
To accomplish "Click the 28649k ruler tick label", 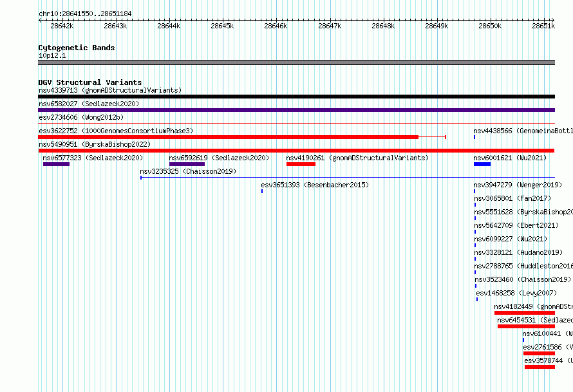I will pyautogui.click(x=437, y=26).
